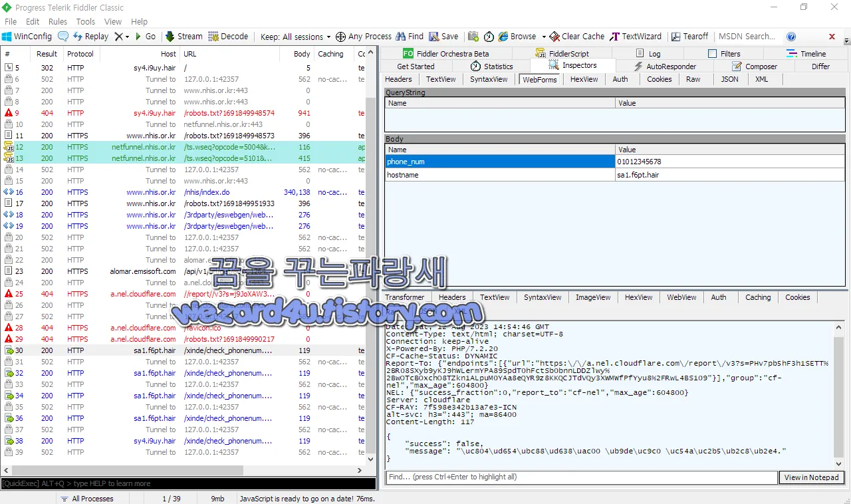Click the timer clock toolbar icon

coord(489,37)
